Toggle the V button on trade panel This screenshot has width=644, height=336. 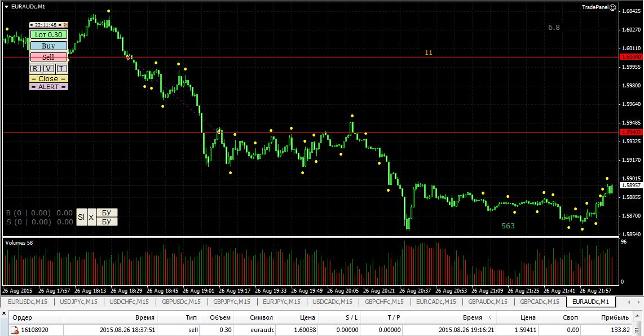coord(48,69)
